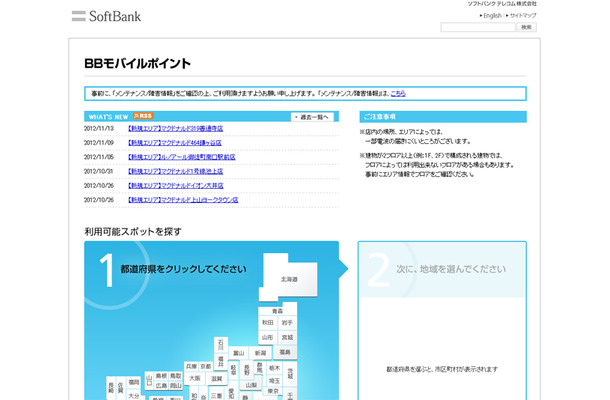Select 埼玉 prefecture on the map

(x=274, y=381)
